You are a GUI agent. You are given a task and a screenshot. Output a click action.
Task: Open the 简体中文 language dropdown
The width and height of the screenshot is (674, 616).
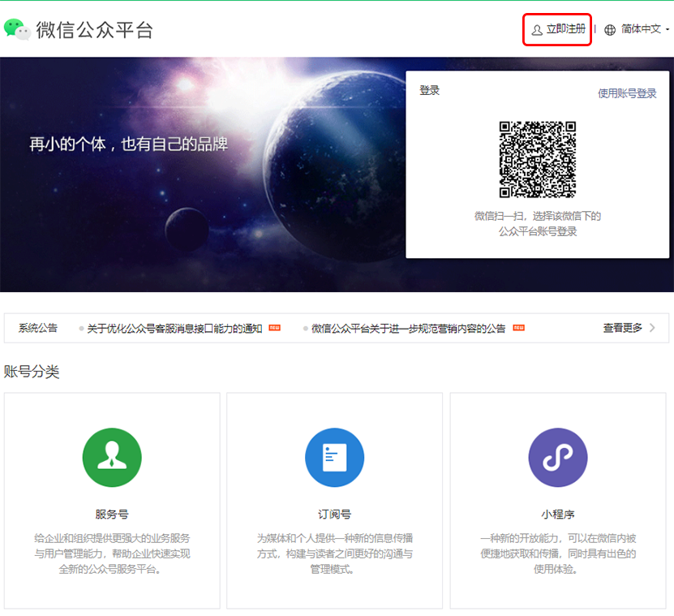click(x=642, y=30)
